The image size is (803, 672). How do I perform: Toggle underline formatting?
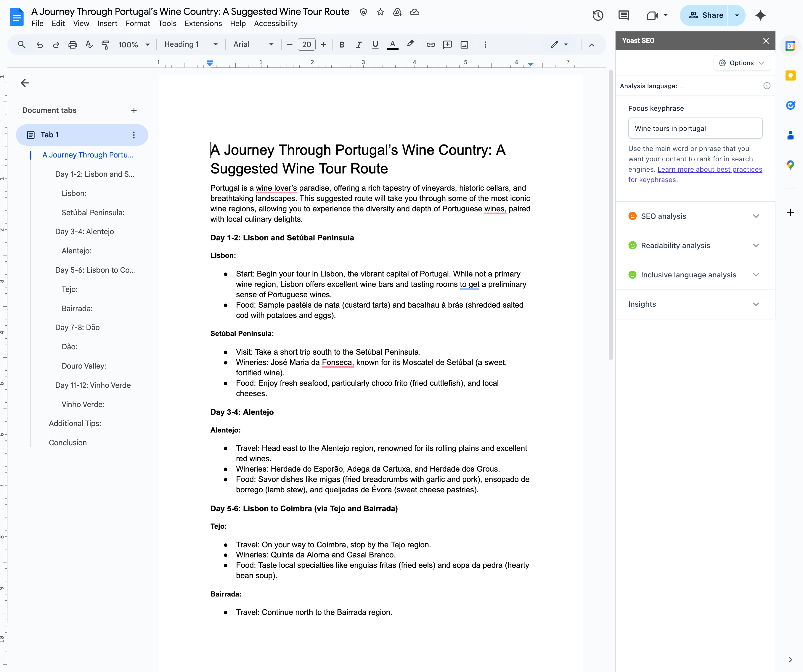[375, 45]
